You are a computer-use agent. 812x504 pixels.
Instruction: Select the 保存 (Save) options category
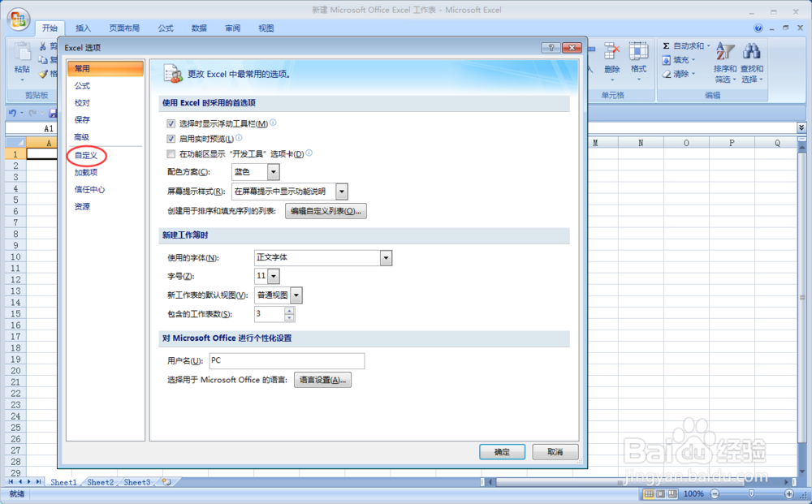(82, 119)
